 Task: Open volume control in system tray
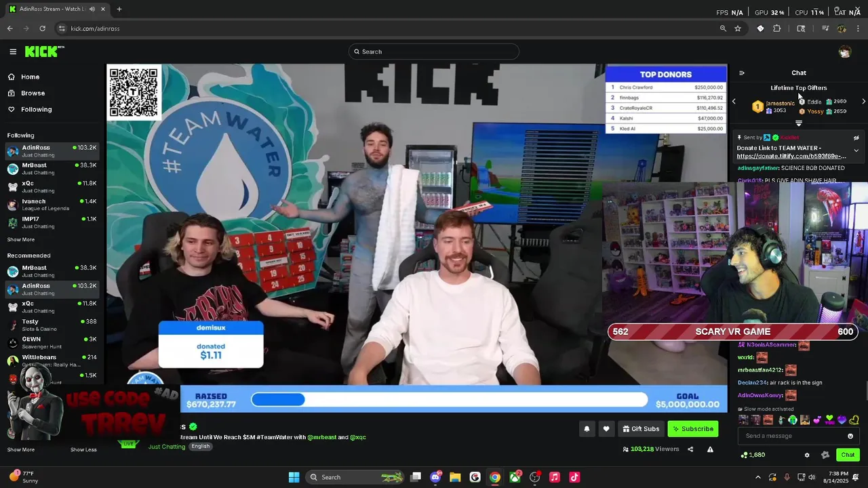(x=812, y=477)
